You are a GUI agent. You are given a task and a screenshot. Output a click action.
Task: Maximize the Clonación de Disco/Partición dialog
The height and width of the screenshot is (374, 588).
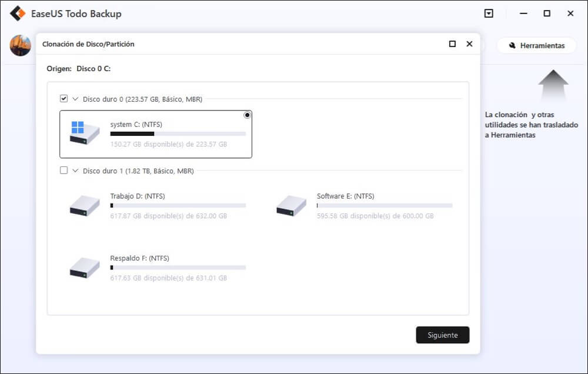coord(453,44)
